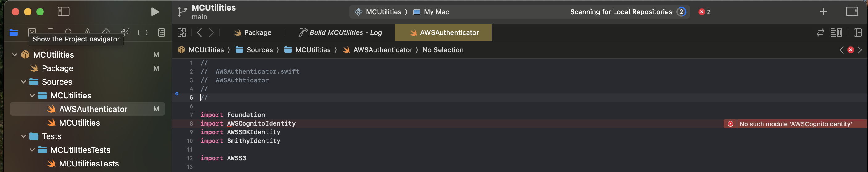868x172 pixels.
Task: Toggle the navigator sidebar visibility
Action: click(63, 12)
